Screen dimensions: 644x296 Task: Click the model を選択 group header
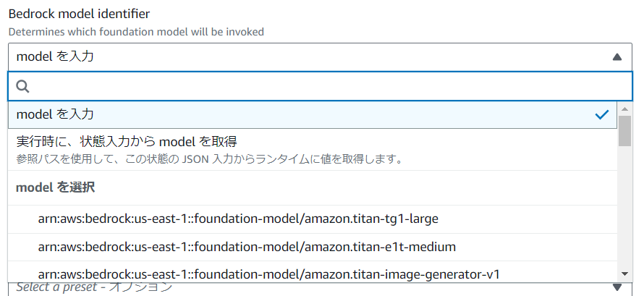click(x=56, y=187)
